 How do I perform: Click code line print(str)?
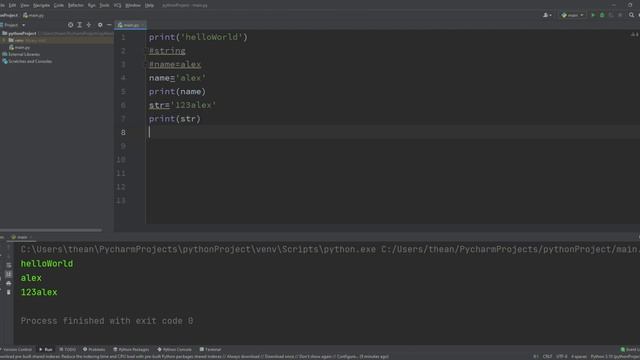(x=175, y=119)
